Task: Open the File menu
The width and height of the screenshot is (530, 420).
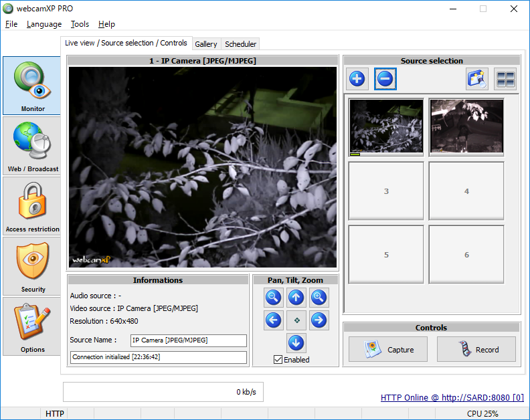Action: point(11,24)
